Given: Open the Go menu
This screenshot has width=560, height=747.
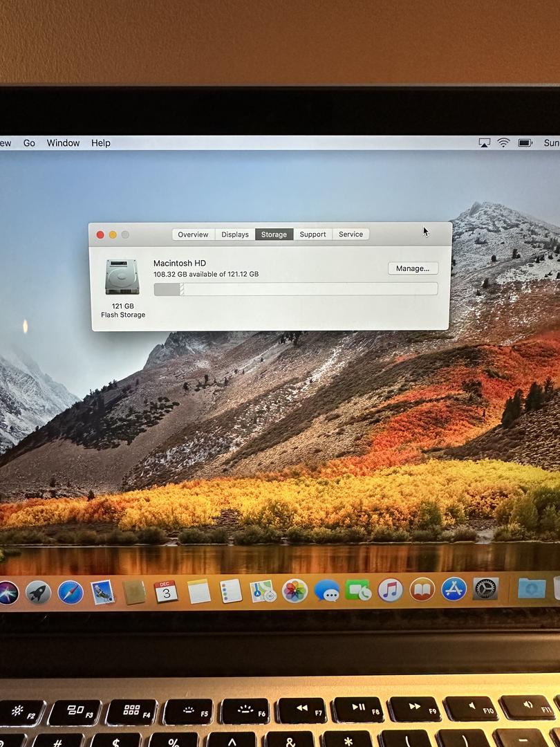Looking at the screenshot, I should 29,143.
